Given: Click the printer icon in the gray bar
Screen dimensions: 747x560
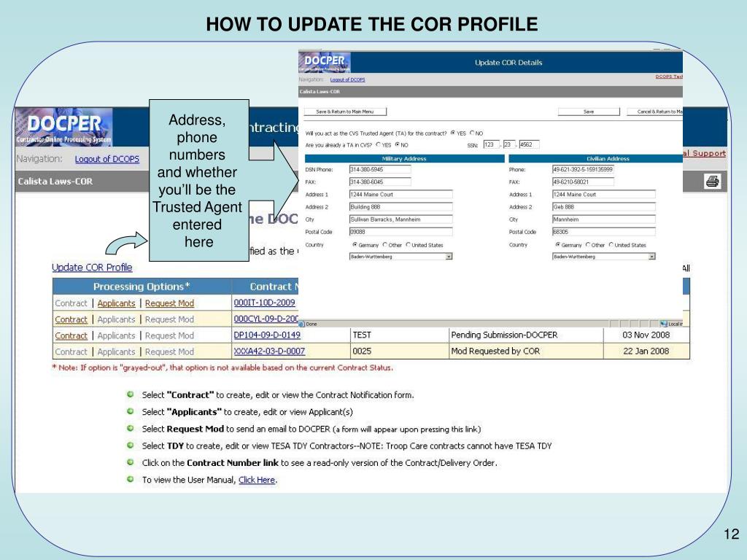Looking at the screenshot, I should (712, 182).
